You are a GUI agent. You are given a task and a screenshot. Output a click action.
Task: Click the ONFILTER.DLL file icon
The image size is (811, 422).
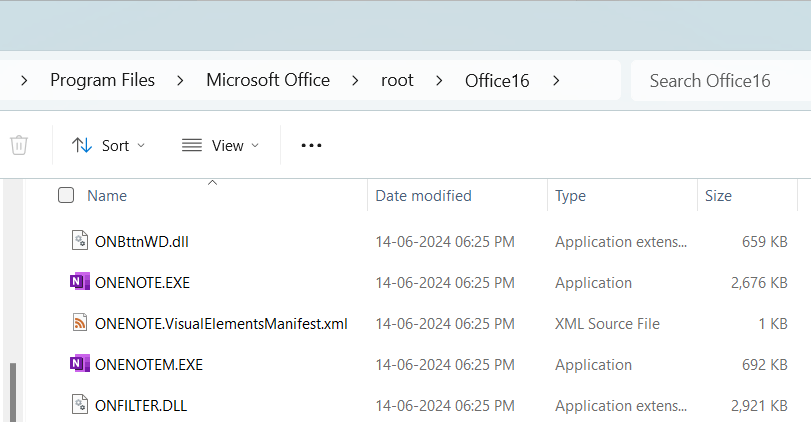[x=80, y=405]
